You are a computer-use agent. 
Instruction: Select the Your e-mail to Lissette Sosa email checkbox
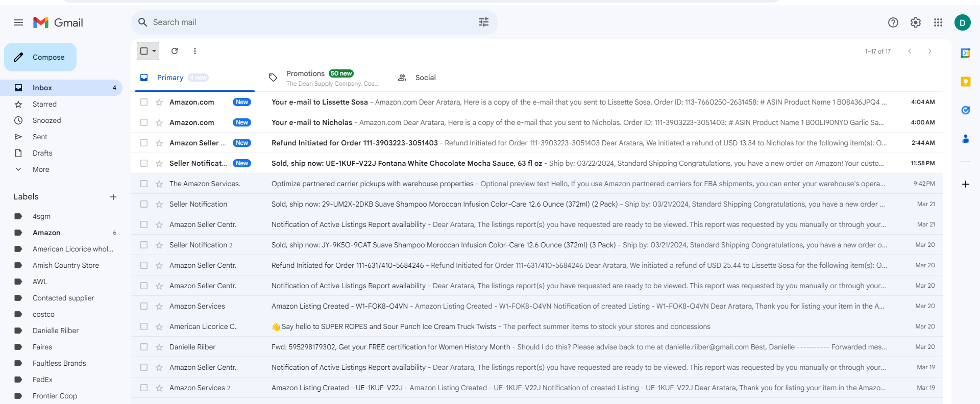click(144, 102)
